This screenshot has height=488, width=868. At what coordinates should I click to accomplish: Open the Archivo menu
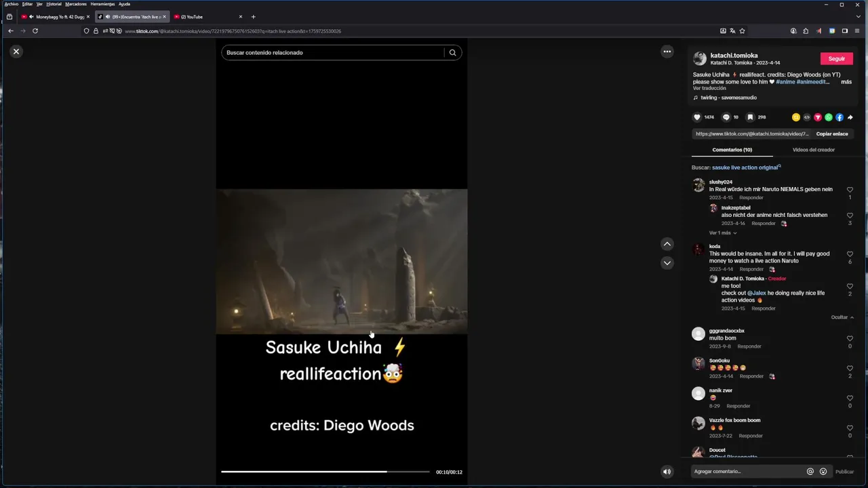12,4
